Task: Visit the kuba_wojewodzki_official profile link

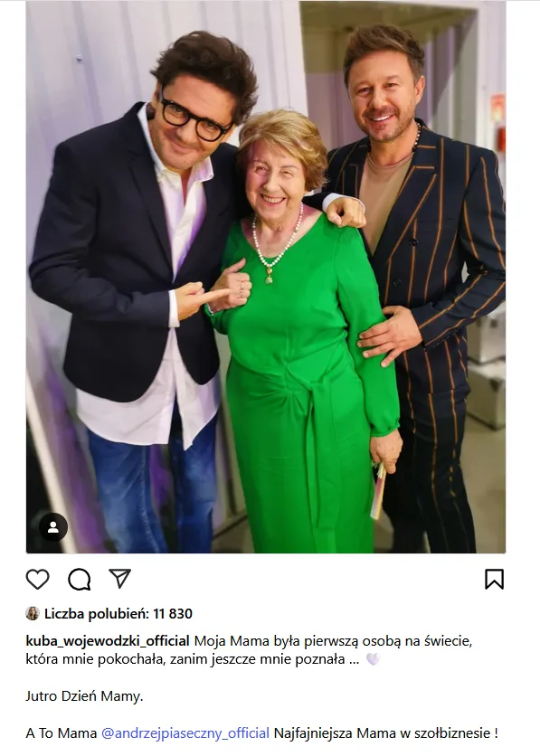Action: pos(108,641)
